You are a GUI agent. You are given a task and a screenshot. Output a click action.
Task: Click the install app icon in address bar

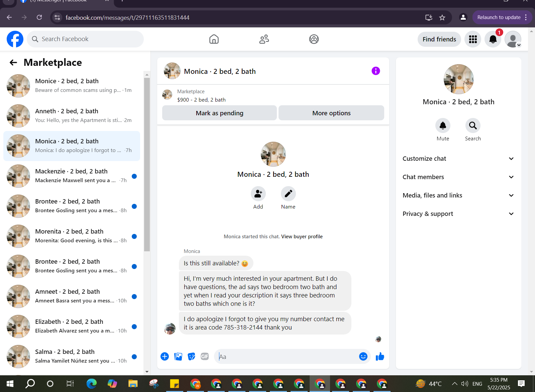pyautogui.click(x=429, y=17)
